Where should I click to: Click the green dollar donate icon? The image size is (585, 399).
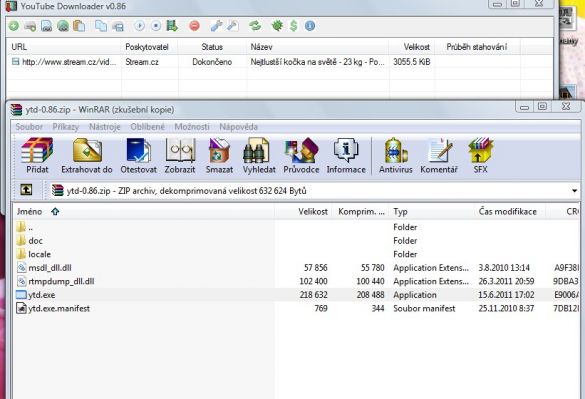[x=294, y=26]
